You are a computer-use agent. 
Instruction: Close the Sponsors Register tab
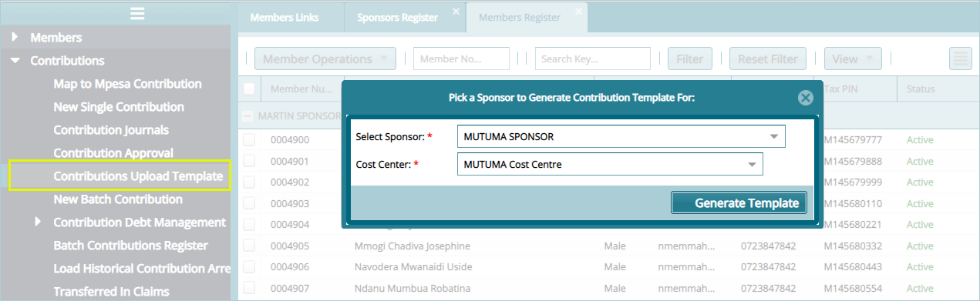tap(456, 11)
